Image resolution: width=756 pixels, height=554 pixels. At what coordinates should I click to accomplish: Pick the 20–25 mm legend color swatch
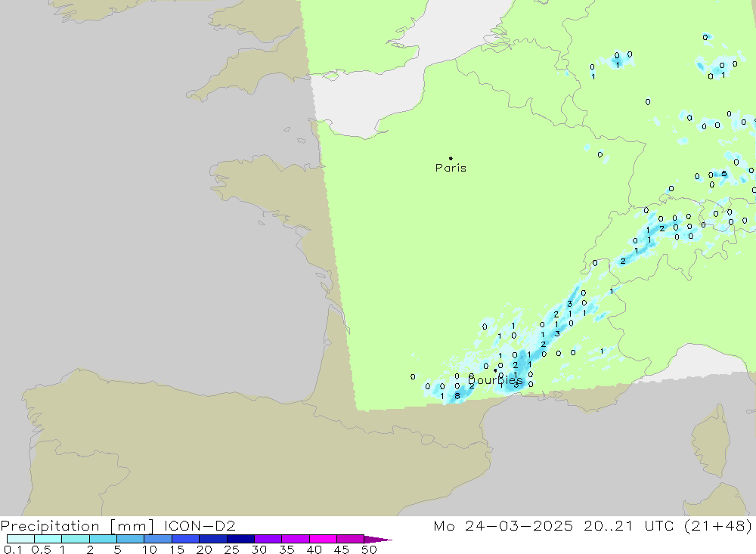point(213,539)
